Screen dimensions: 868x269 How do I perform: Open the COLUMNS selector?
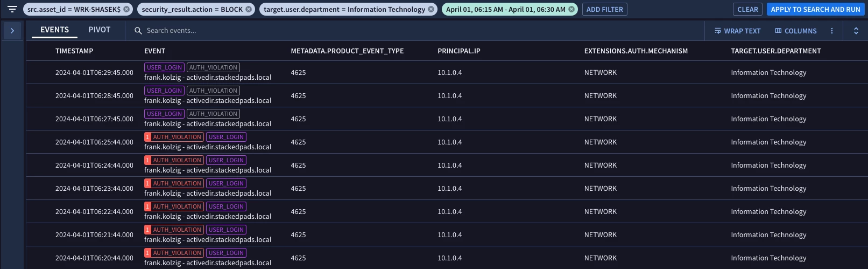[x=796, y=31]
